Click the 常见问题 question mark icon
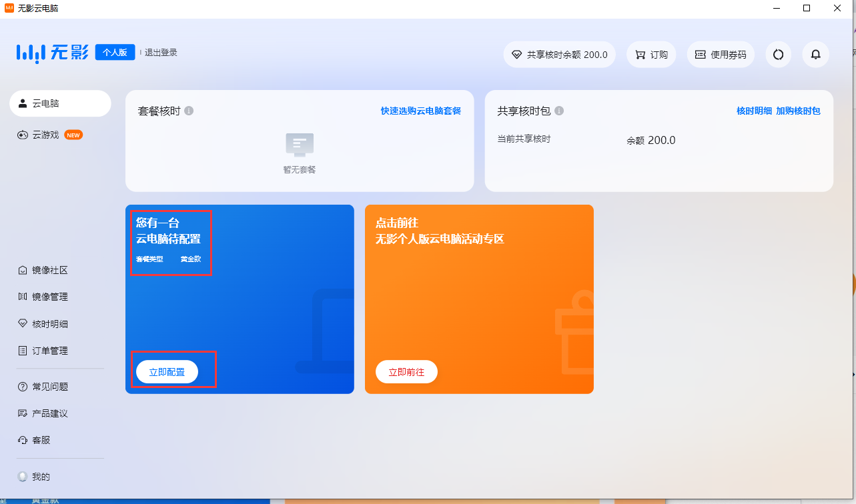The image size is (856, 504). point(23,387)
